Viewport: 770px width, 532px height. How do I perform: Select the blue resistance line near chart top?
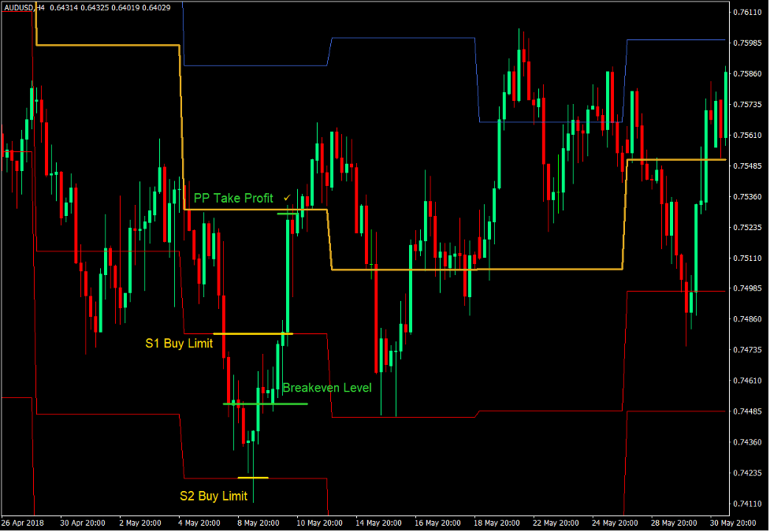tap(402, 35)
